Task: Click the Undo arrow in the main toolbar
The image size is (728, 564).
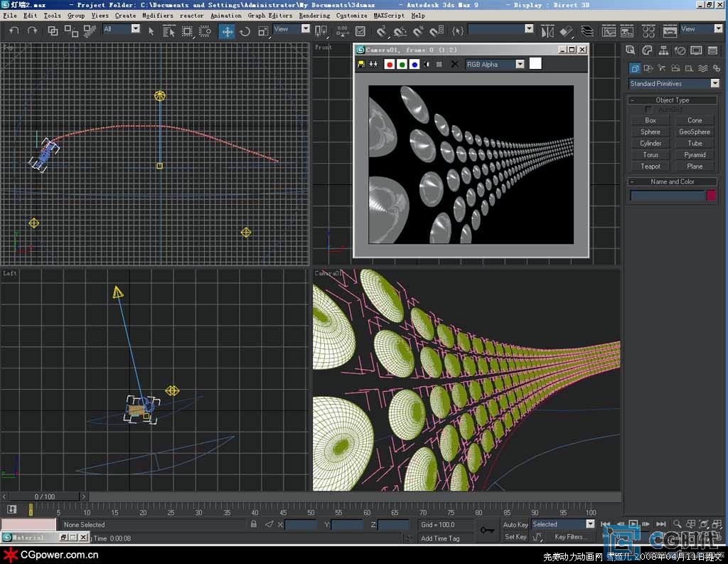Action: pos(14,31)
